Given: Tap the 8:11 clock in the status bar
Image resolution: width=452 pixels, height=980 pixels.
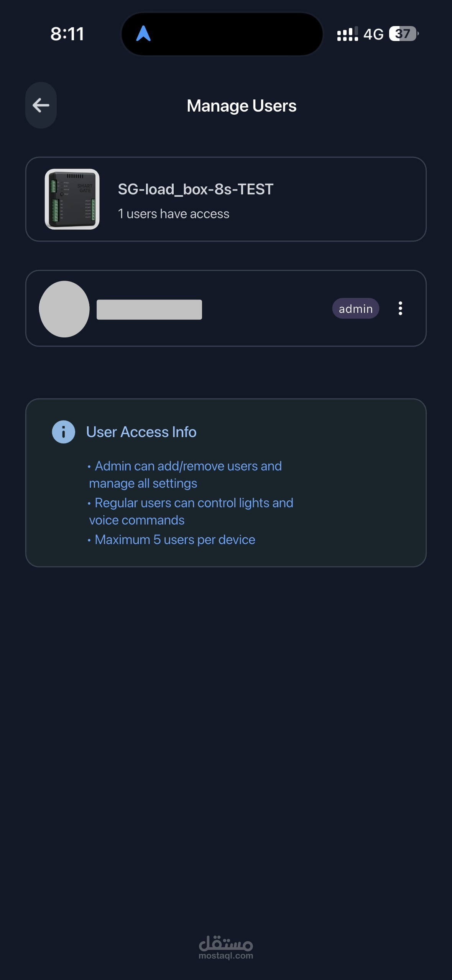Looking at the screenshot, I should pyautogui.click(x=67, y=34).
